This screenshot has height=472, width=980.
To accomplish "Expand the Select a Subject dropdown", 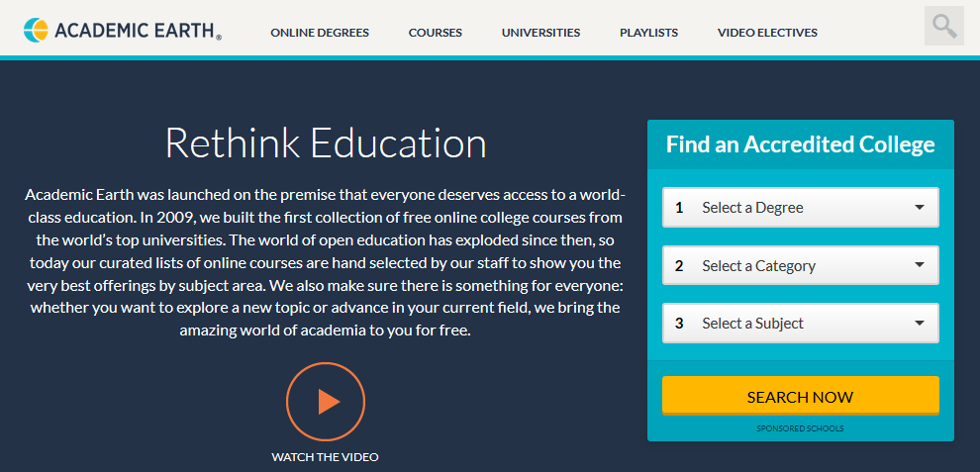I will pos(801,324).
